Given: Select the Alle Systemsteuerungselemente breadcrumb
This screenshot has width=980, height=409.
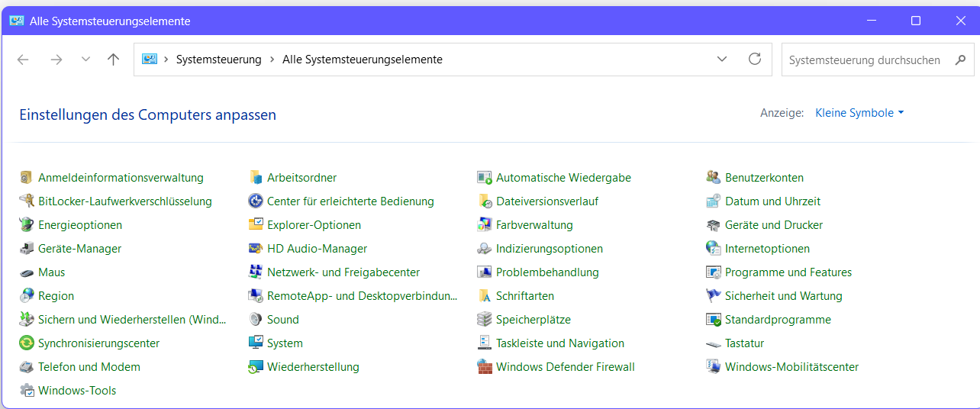Looking at the screenshot, I should pyautogui.click(x=363, y=59).
